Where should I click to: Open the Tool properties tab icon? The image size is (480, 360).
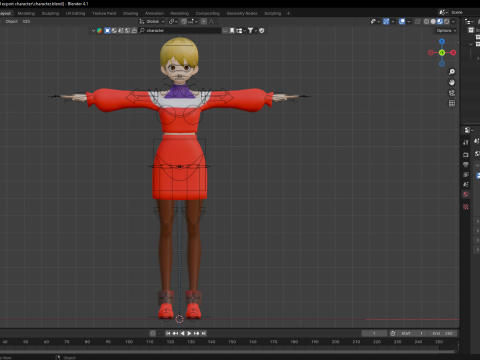pos(466,143)
